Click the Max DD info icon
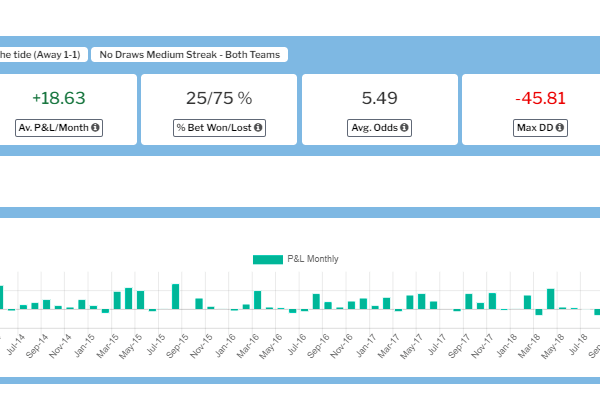The width and height of the screenshot is (600, 394). coord(560,128)
